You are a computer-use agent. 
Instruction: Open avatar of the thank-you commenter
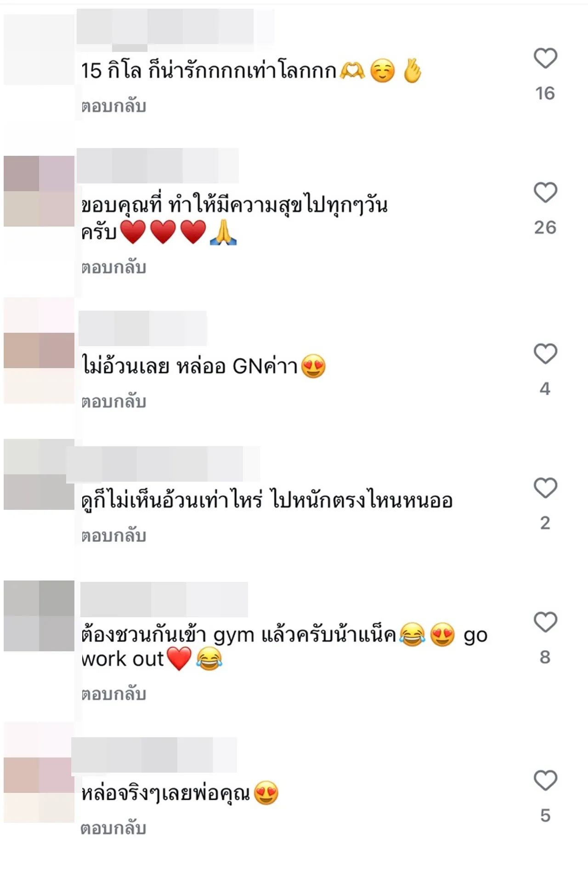(39, 191)
